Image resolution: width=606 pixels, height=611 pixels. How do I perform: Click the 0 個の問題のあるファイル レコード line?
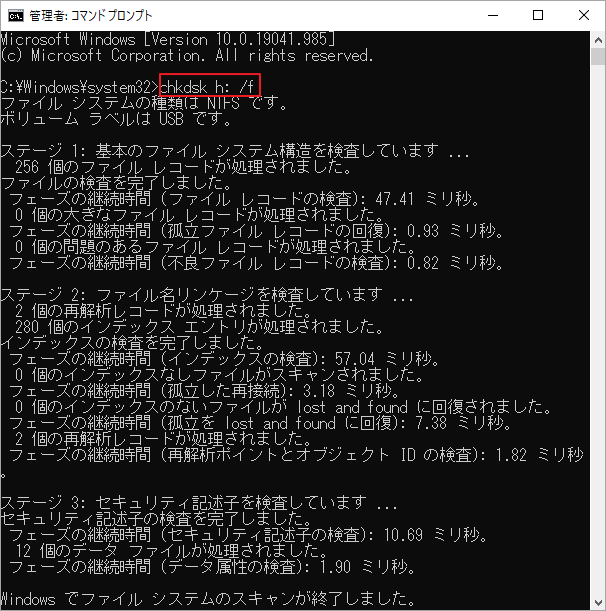[x=216, y=247]
